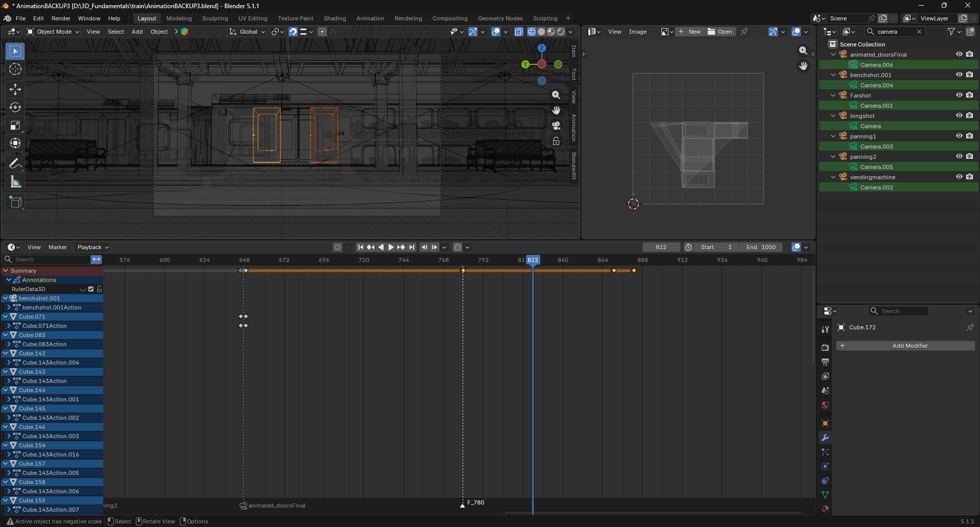Click the image editor zoom magnifier icon
Image resolution: width=980 pixels, height=527 pixels.
coord(803,51)
